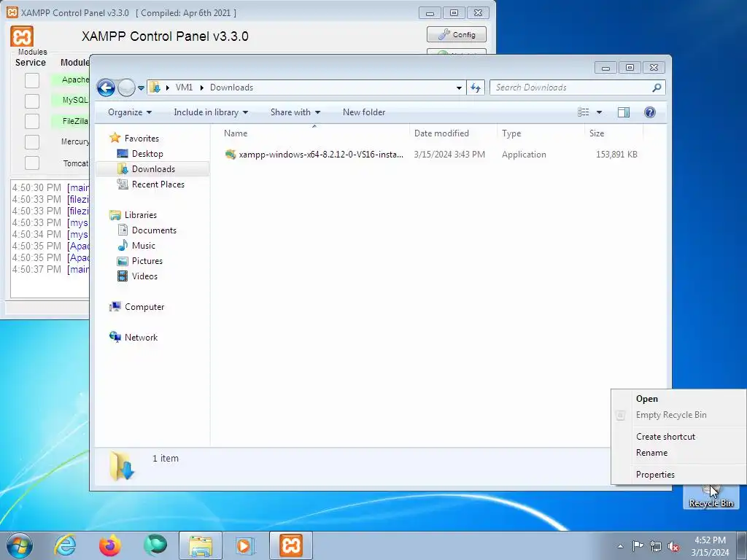Viewport: 747px width, 560px height.
Task: Open the Pictures library
Action: tap(147, 261)
